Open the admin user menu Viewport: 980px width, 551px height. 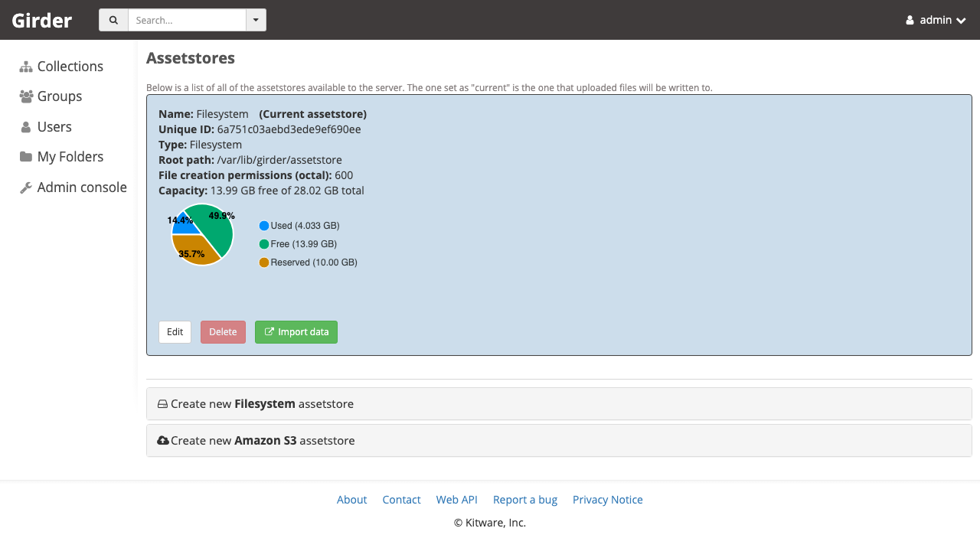(936, 20)
